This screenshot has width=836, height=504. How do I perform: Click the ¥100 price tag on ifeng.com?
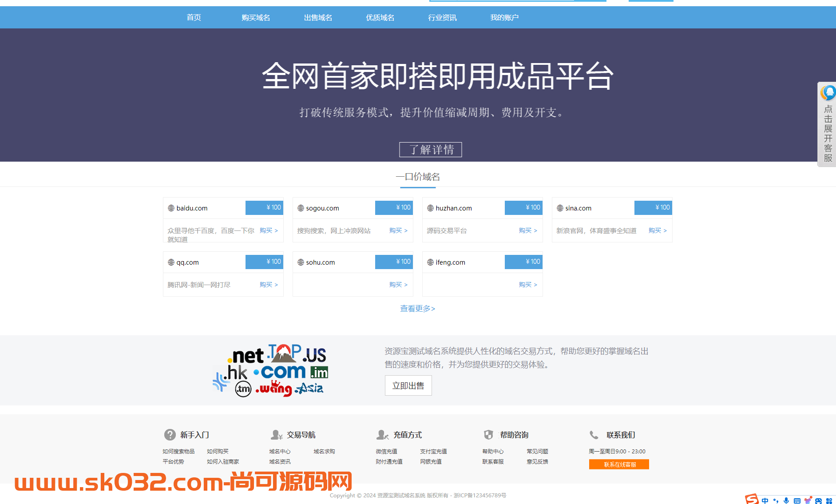click(x=524, y=262)
